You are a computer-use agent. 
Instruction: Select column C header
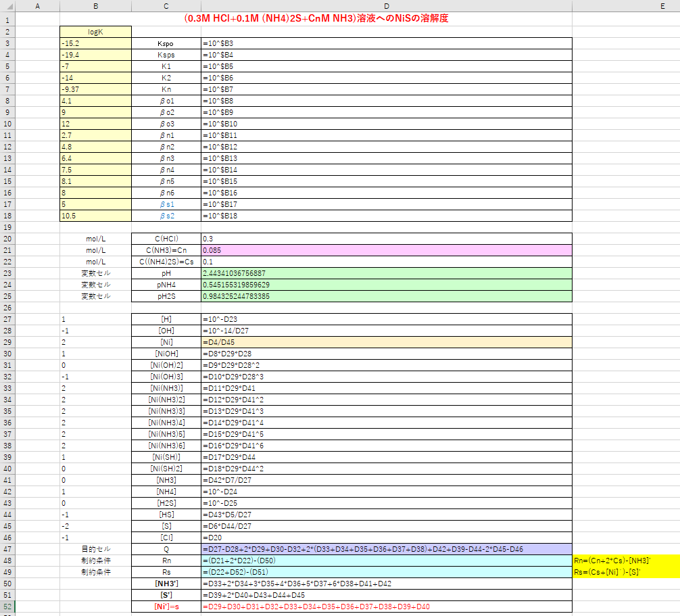166,6
